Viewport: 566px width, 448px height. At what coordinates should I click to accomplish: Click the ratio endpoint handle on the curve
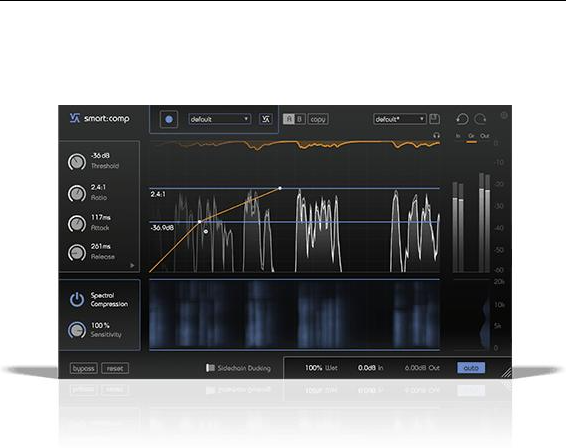click(x=280, y=188)
